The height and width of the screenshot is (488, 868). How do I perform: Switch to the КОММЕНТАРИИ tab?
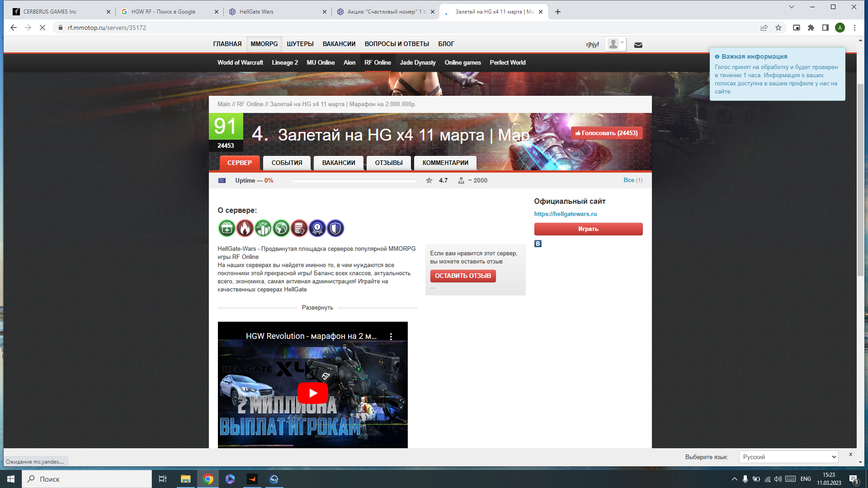tap(445, 163)
